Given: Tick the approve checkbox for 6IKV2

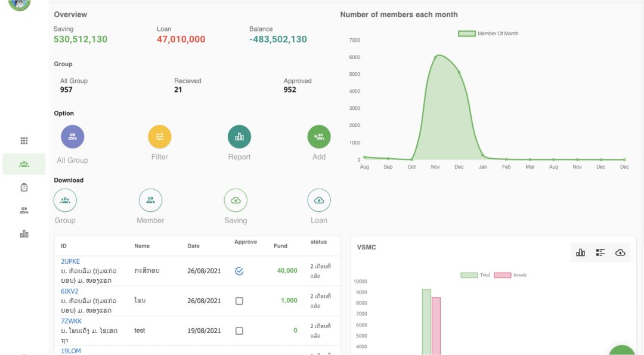Looking at the screenshot, I should (x=240, y=301).
